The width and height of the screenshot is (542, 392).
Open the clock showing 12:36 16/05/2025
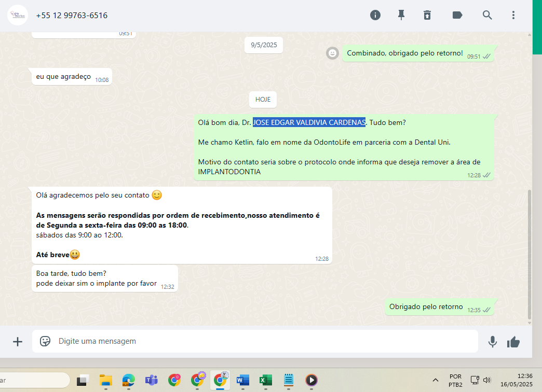tap(517, 380)
